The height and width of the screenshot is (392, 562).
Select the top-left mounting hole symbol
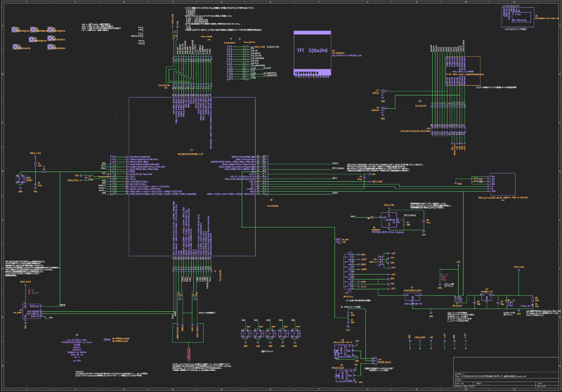[15, 30]
